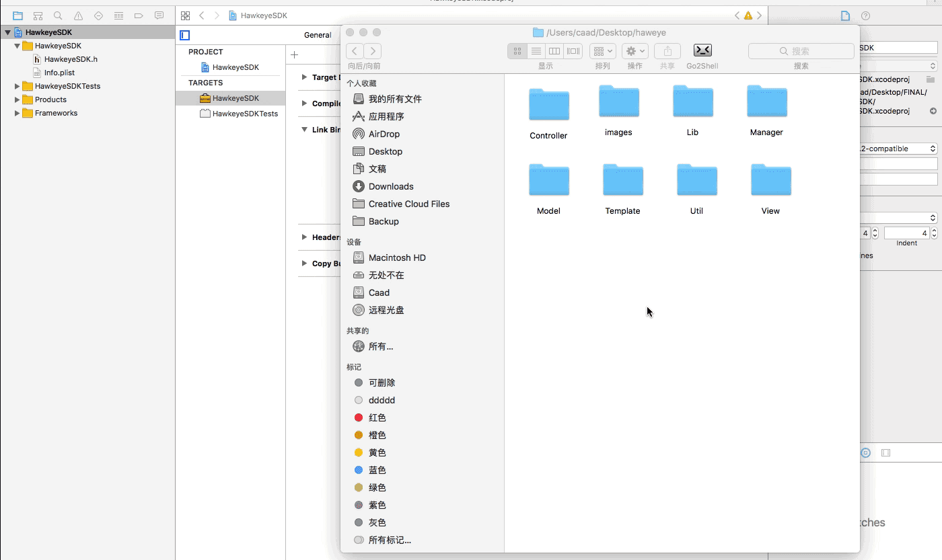Viewport: 942px width, 560px height.
Task: Switch to General tab in Xcode editor
Action: (x=318, y=35)
